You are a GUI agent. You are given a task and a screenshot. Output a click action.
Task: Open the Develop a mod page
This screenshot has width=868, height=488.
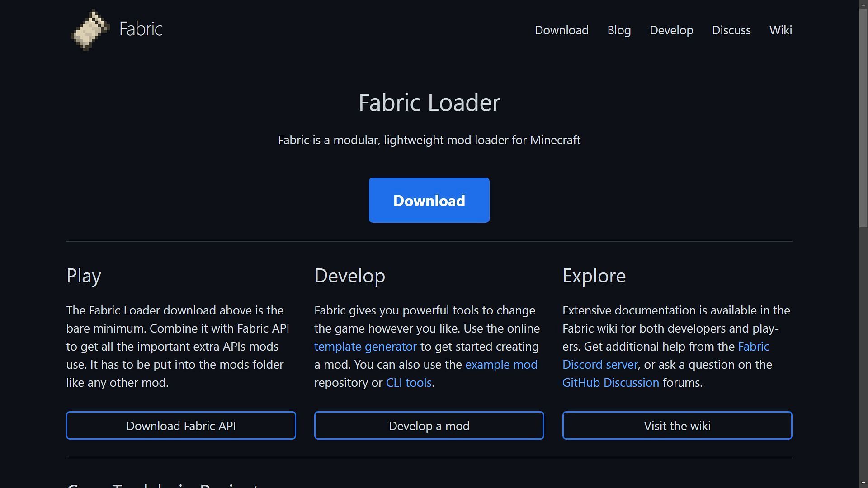429,426
